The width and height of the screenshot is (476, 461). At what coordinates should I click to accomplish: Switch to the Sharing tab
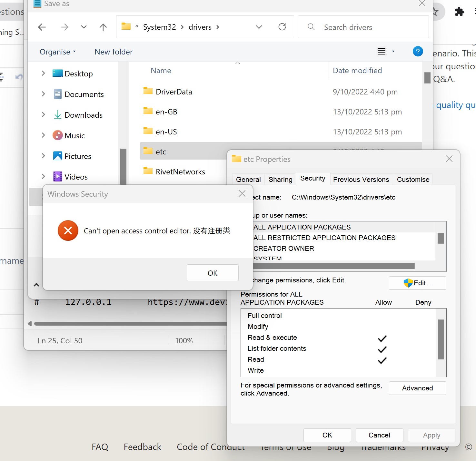[280, 179]
